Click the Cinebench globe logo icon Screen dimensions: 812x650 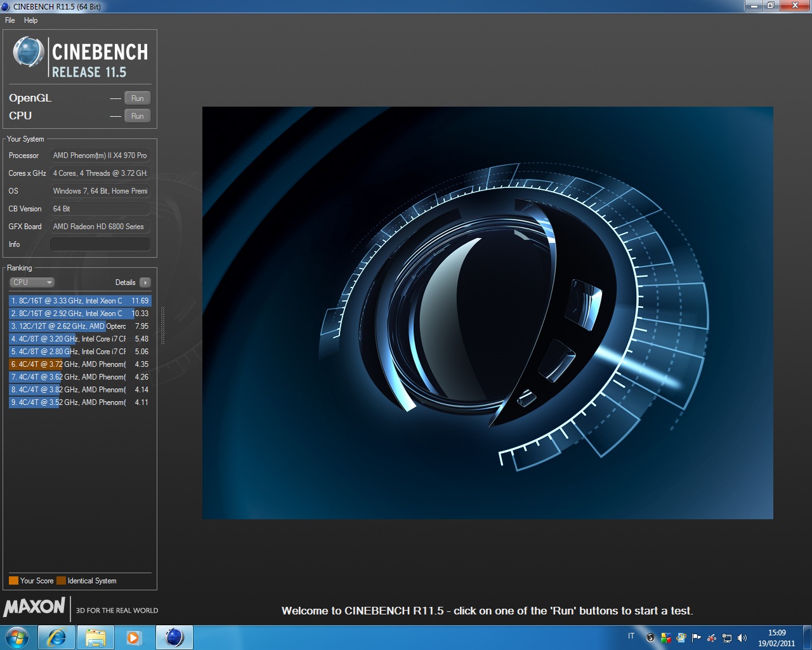coord(29,52)
